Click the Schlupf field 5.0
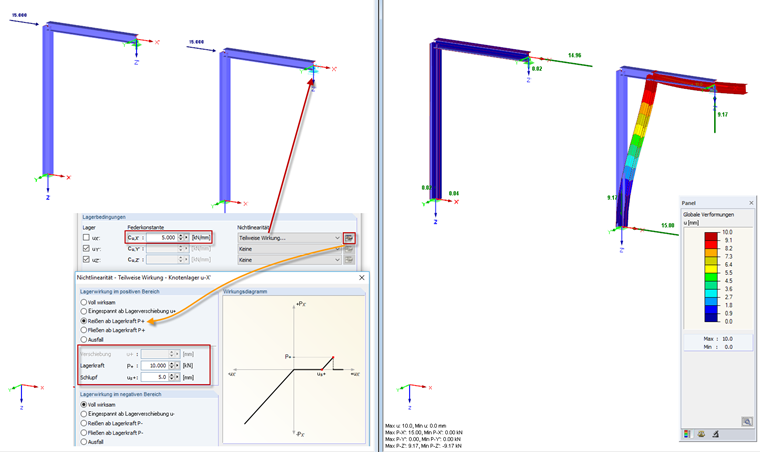 click(155, 377)
